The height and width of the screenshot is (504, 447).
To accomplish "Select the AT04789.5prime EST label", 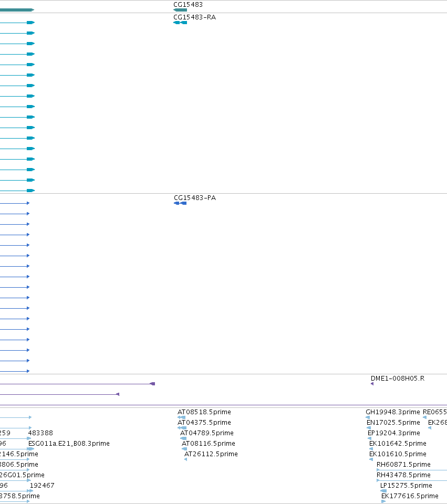I will click(x=207, y=433).
